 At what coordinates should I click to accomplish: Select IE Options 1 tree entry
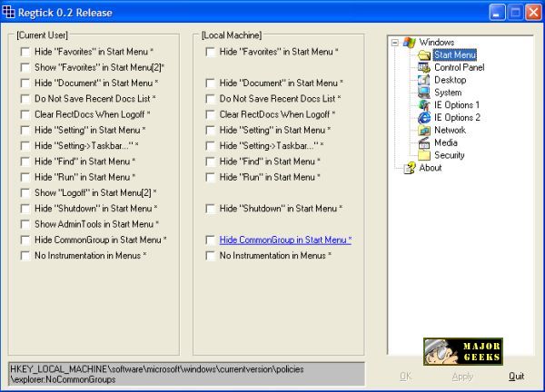tap(457, 105)
